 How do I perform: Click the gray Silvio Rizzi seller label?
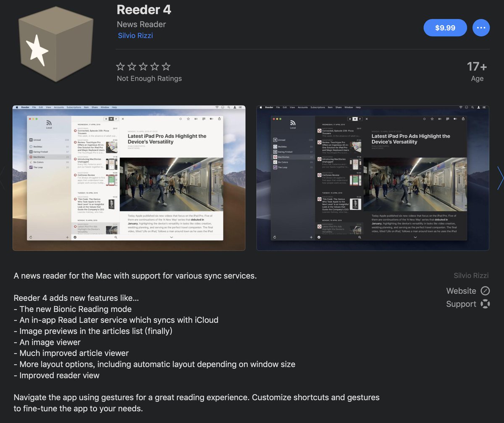471,276
